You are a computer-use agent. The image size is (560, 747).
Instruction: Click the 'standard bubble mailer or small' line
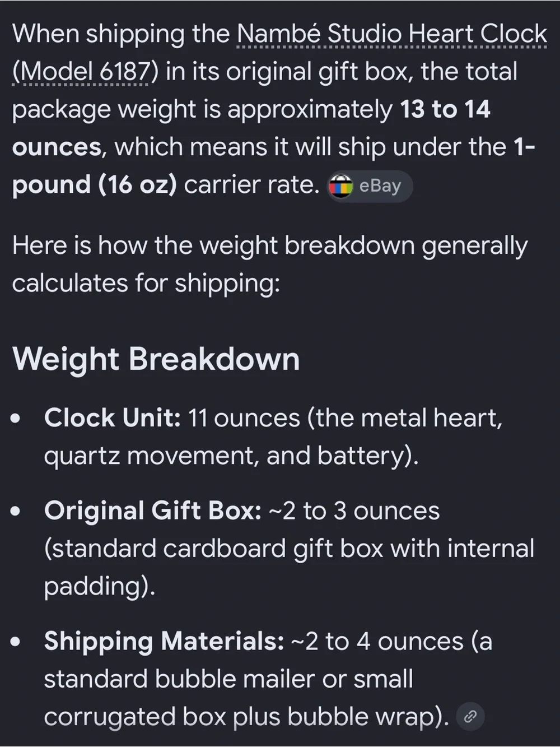coord(228,679)
